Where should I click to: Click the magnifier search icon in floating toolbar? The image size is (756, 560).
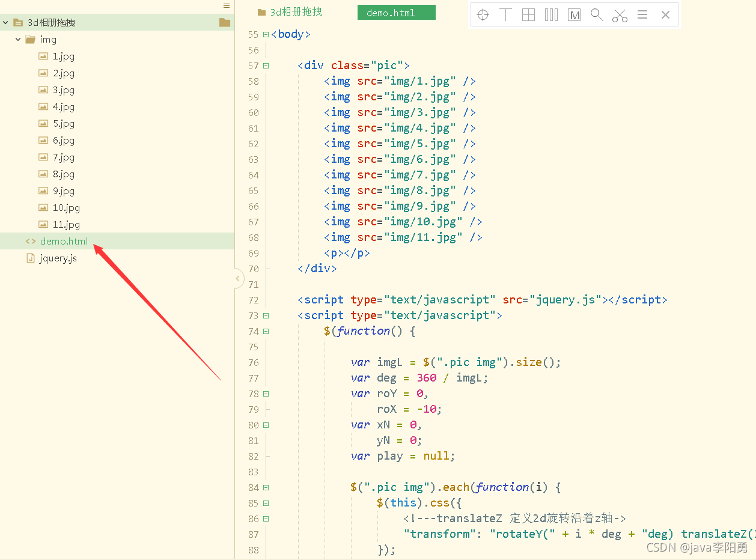tap(597, 15)
